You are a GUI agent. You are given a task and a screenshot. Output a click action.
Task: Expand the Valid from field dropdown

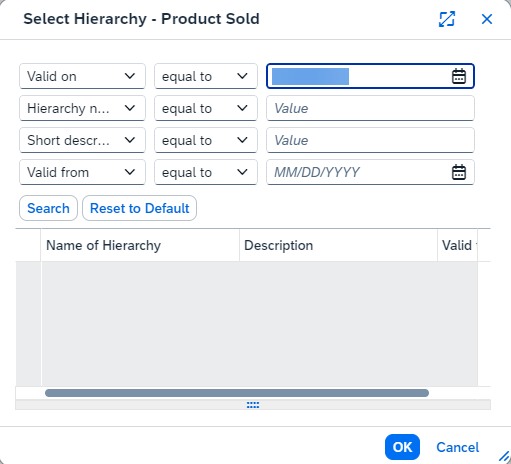click(82, 172)
